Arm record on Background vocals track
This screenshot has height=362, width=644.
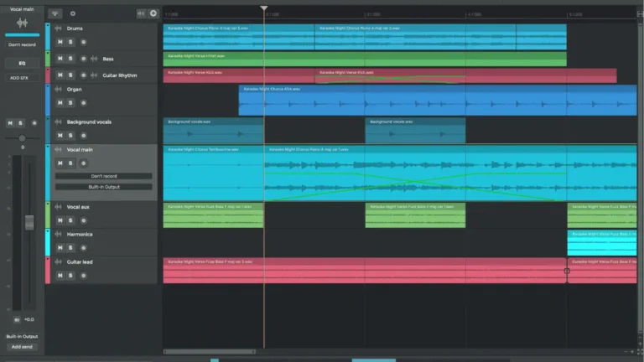83,136
